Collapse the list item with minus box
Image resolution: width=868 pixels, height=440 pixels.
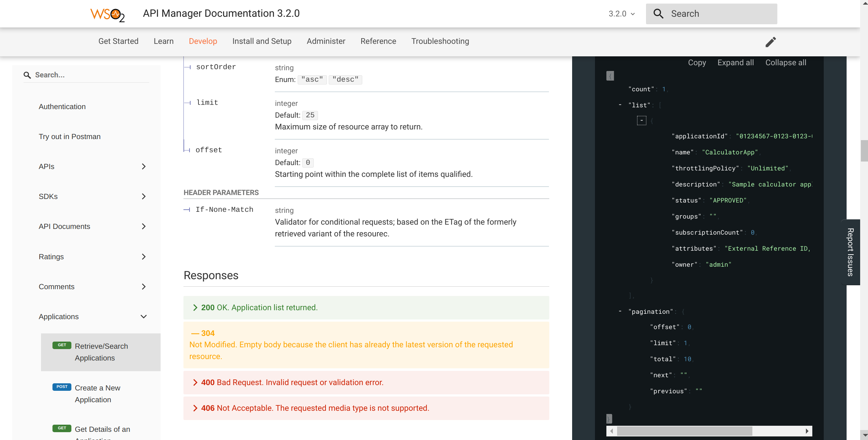[641, 121]
